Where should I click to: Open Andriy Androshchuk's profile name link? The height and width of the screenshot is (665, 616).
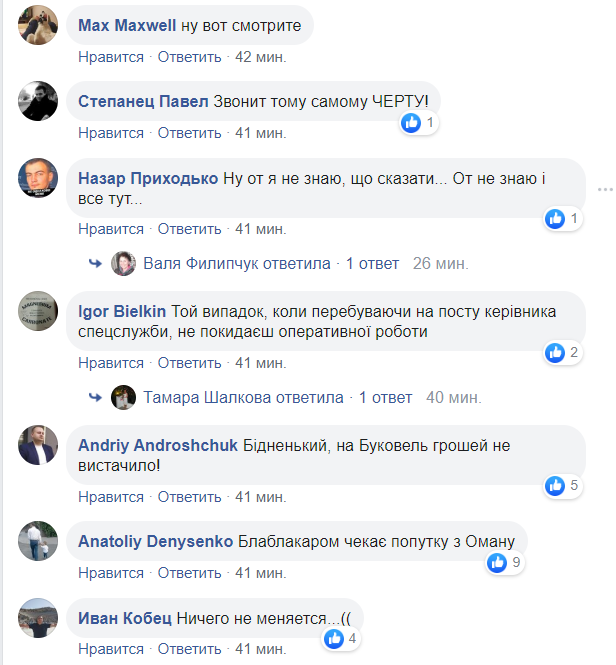point(158,445)
